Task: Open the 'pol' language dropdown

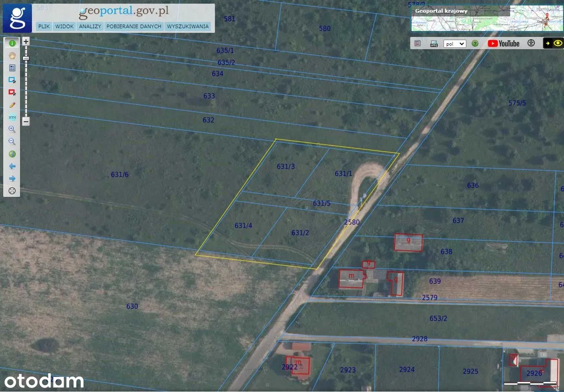Action: 454,44
